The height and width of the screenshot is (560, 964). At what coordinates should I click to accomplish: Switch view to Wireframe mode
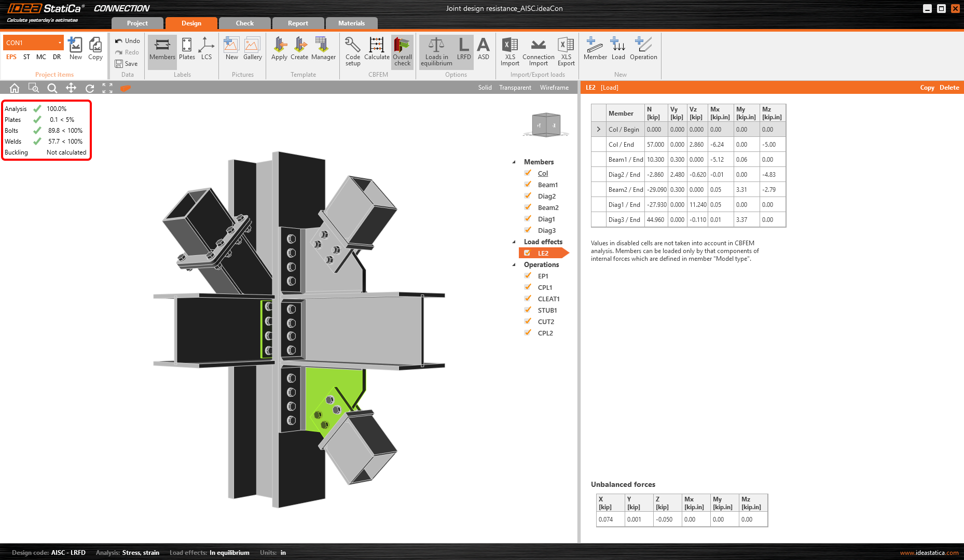[554, 88]
